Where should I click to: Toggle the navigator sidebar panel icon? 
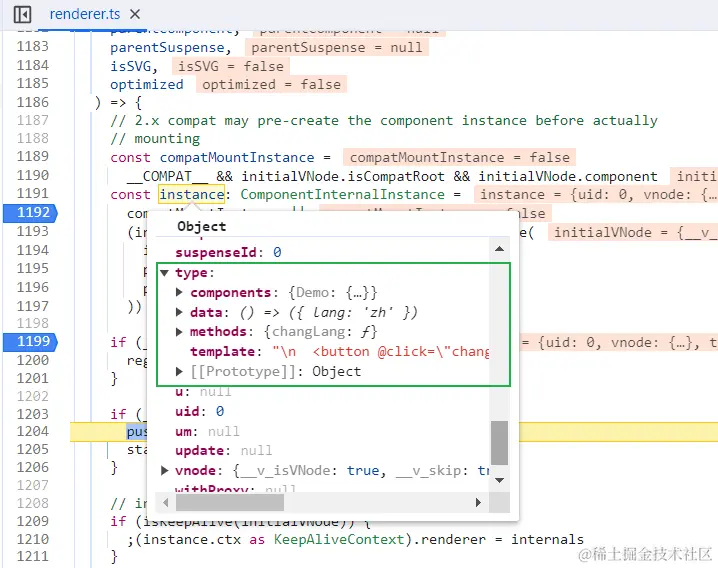22,14
